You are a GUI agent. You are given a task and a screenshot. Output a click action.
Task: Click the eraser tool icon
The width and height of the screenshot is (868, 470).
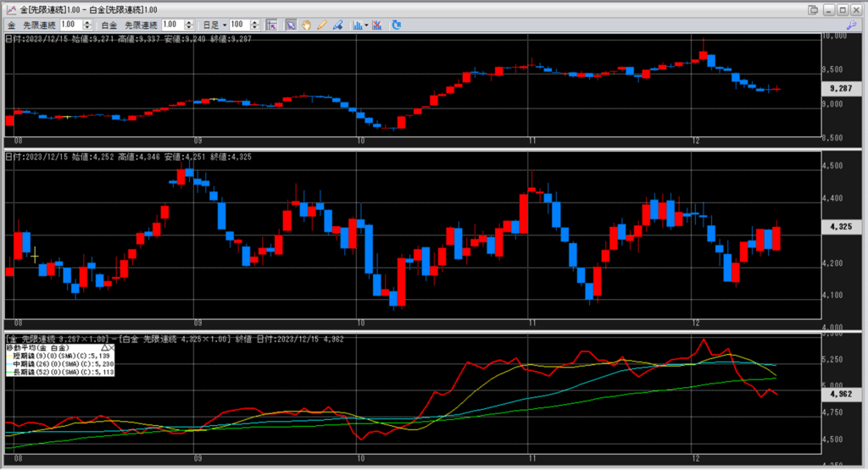pos(337,25)
